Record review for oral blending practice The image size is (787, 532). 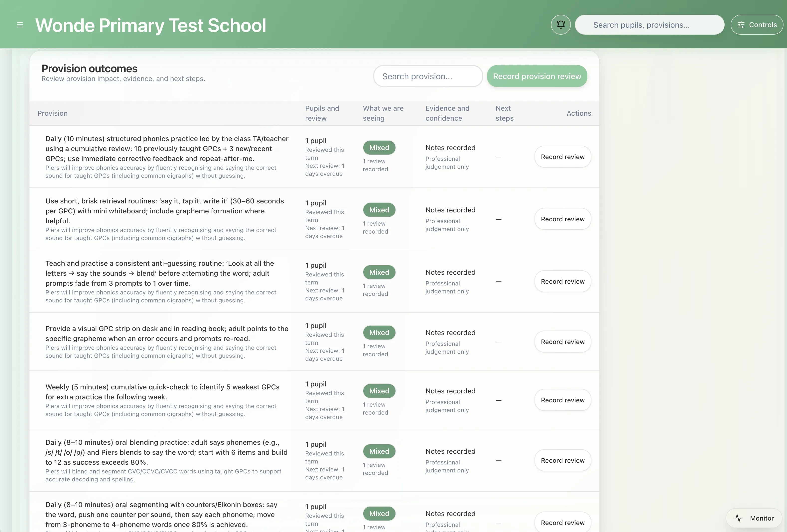[x=562, y=460]
